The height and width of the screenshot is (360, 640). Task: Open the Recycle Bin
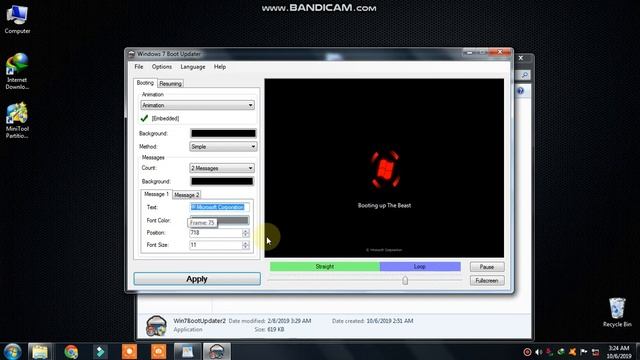(x=617, y=312)
